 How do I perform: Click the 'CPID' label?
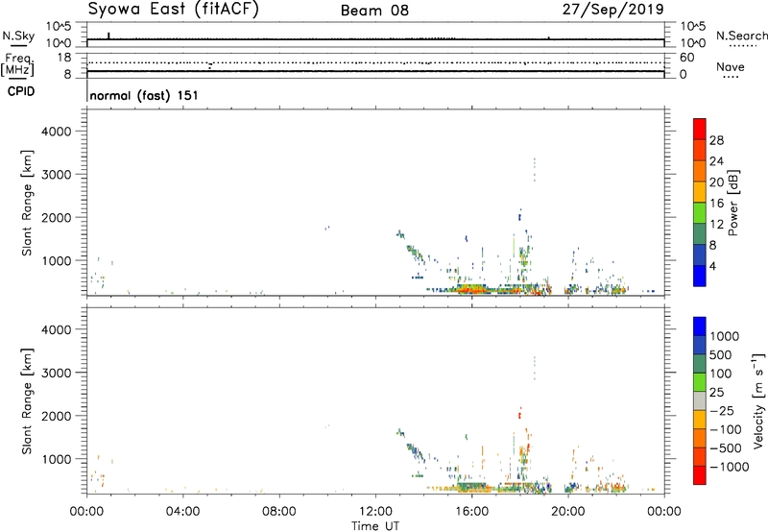pos(21,91)
